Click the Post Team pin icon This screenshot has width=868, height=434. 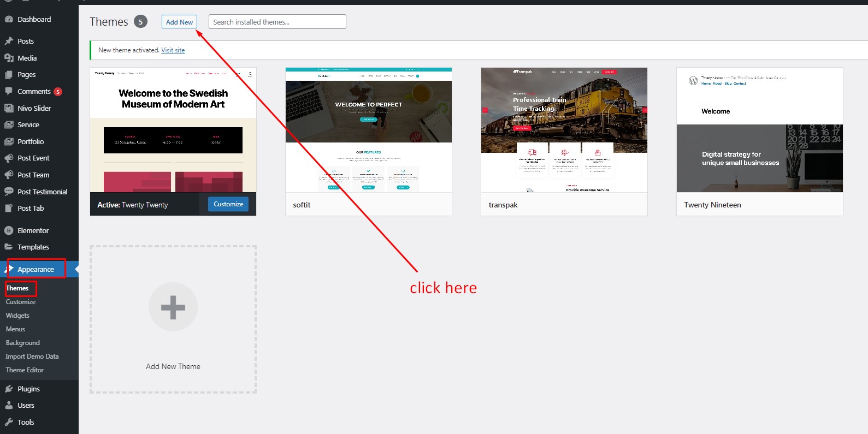tap(9, 175)
